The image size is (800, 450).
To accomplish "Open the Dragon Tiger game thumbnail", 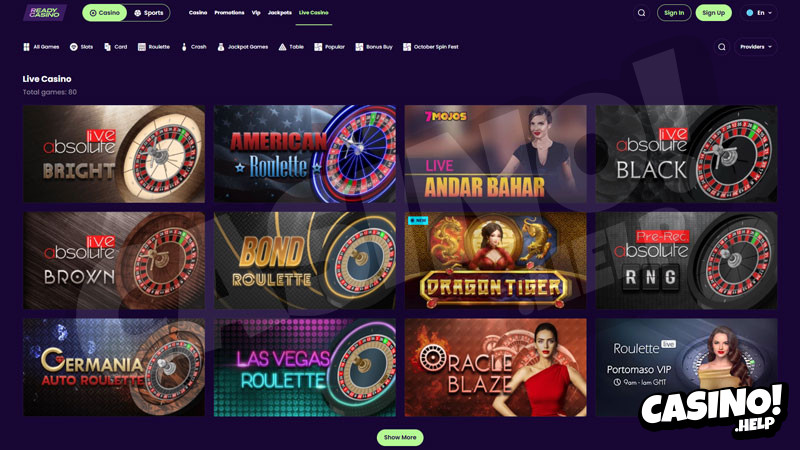I will [x=495, y=260].
